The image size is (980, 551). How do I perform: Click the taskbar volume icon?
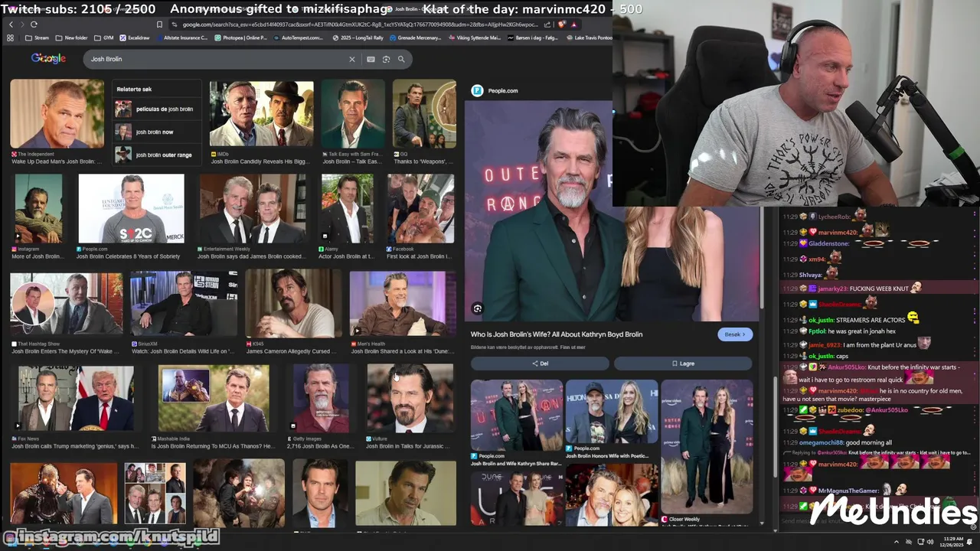[930, 542]
